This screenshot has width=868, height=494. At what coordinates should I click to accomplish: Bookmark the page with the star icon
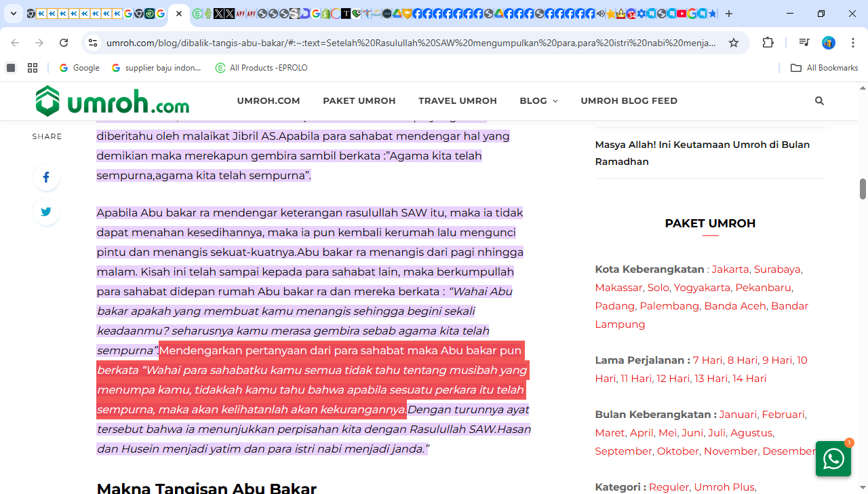(733, 42)
